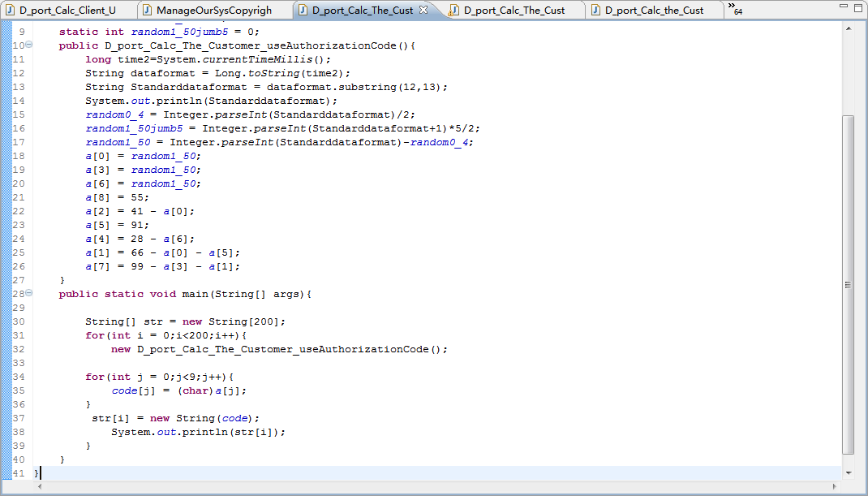
Task: Click 'new String[200]' on line 30
Action: (x=231, y=321)
